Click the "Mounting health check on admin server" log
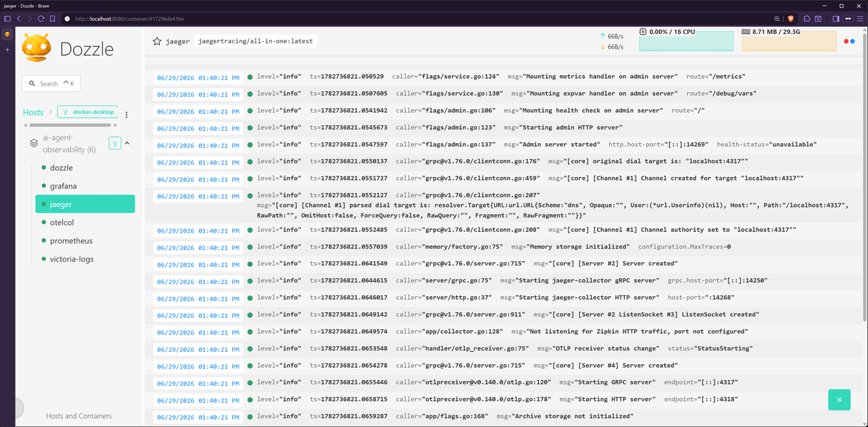The height and width of the screenshot is (427, 868). [x=583, y=111]
